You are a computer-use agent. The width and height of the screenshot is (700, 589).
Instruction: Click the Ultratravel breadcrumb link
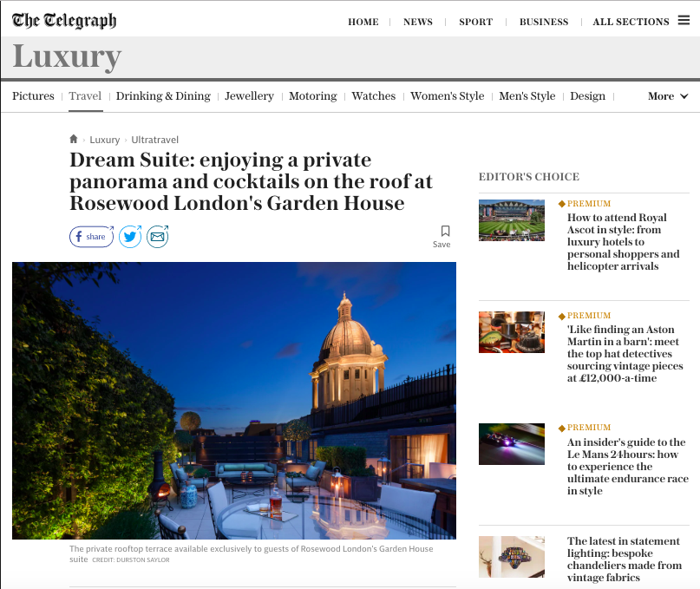[x=155, y=140]
